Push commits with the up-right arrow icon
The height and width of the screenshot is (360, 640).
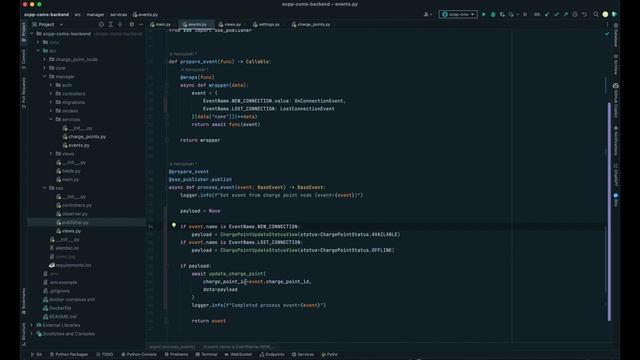coord(565,14)
